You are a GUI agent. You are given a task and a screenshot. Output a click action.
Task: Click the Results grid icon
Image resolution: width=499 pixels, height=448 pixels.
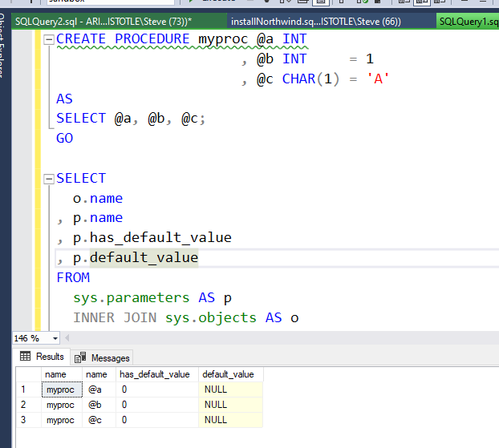(26, 357)
